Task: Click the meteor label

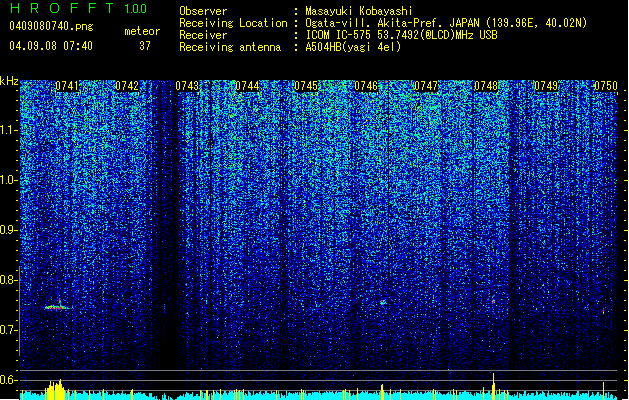Action: click(x=142, y=31)
